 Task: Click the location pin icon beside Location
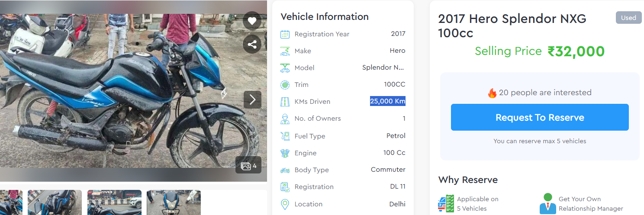point(285,204)
